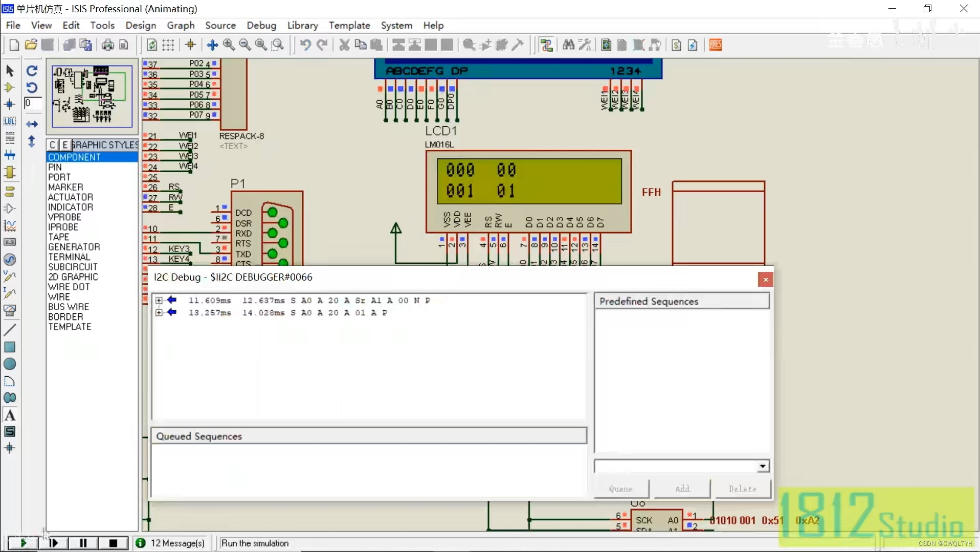The width and height of the screenshot is (980, 552).
Task: Click the Zoom to View Entire Sheet icon
Action: click(x=261, y=45)
